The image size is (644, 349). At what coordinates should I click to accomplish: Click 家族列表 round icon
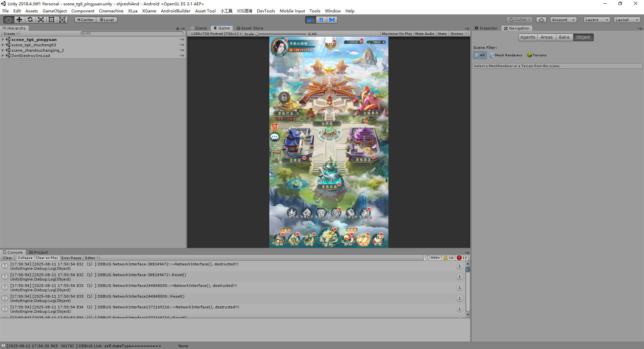pyautogui.click(x=321, y=213)
